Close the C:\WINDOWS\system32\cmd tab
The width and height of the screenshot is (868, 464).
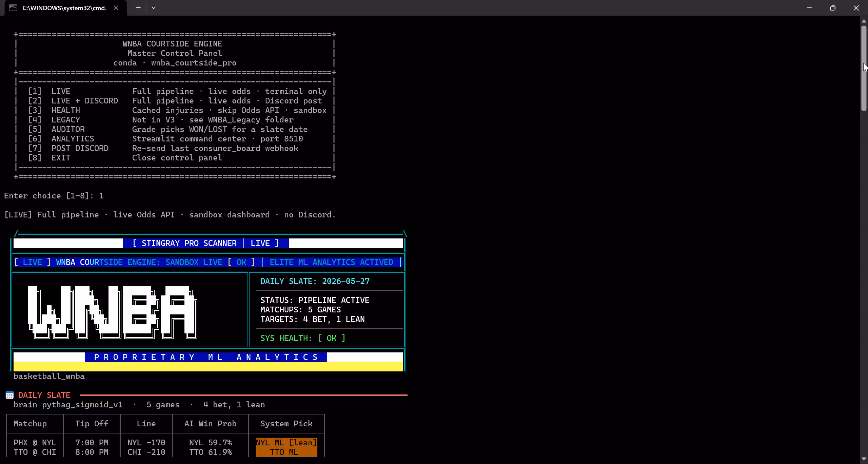116,8
